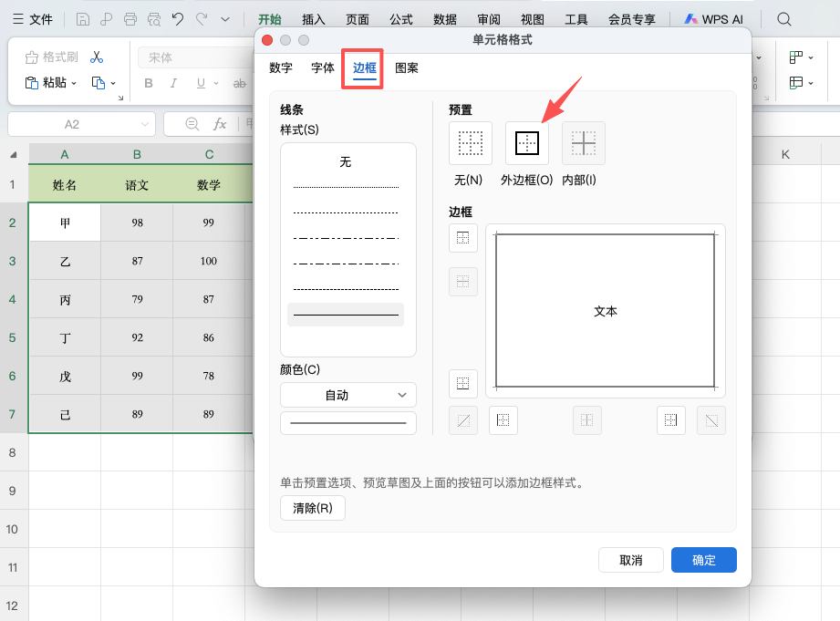840x621 pixels.
Task: Open the 插入 ribbon tab
Action: [x=314, y=20]
